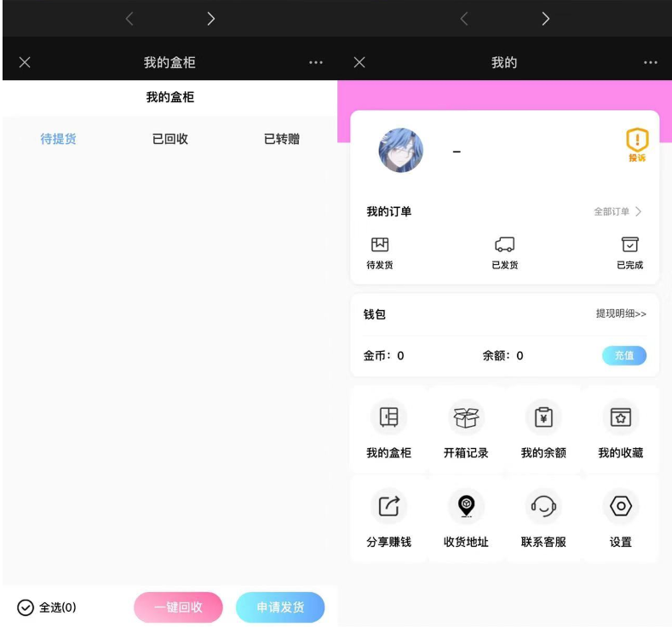Open more options in 我的盒柜 header
The width and height of the screenshot is (672, 627).
pyautogui.click(x=316, y=62)
